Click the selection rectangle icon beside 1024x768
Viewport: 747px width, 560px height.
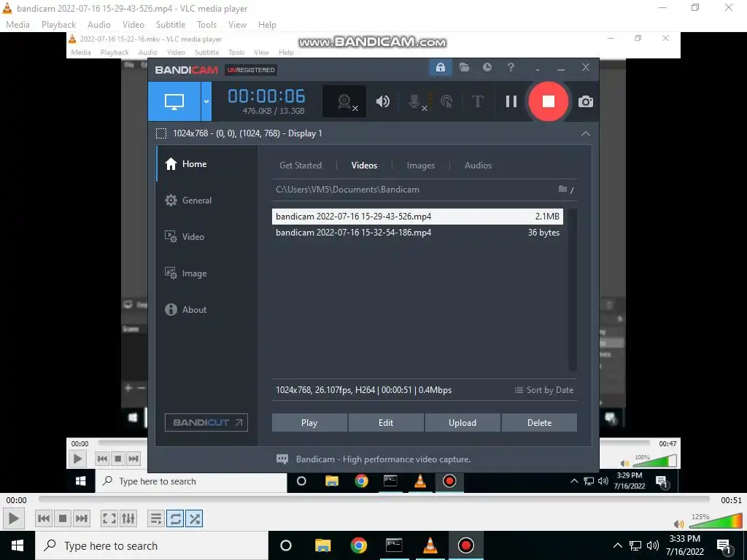[161, 133]
